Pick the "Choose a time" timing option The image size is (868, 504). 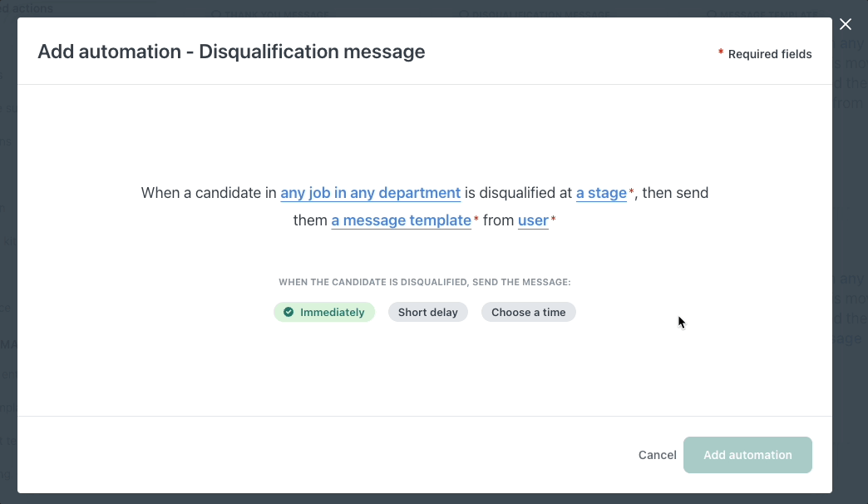[x=528, y=312]
